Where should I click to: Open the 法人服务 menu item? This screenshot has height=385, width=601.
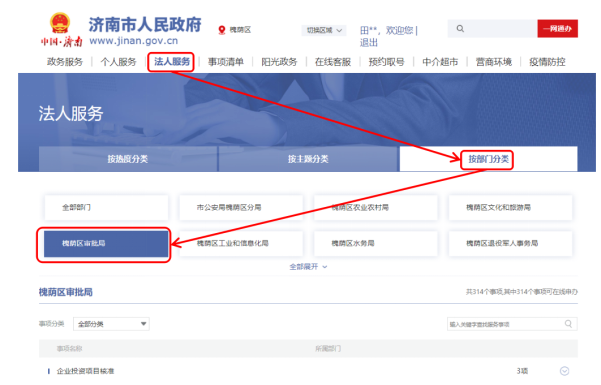point(172,62)
